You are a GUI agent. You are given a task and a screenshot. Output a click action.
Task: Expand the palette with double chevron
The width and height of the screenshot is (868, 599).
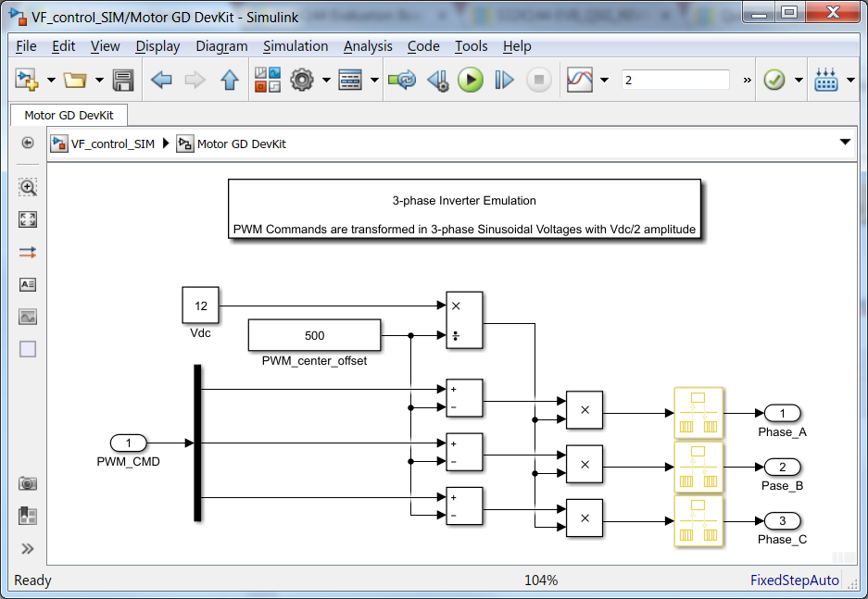pos(28,549)
